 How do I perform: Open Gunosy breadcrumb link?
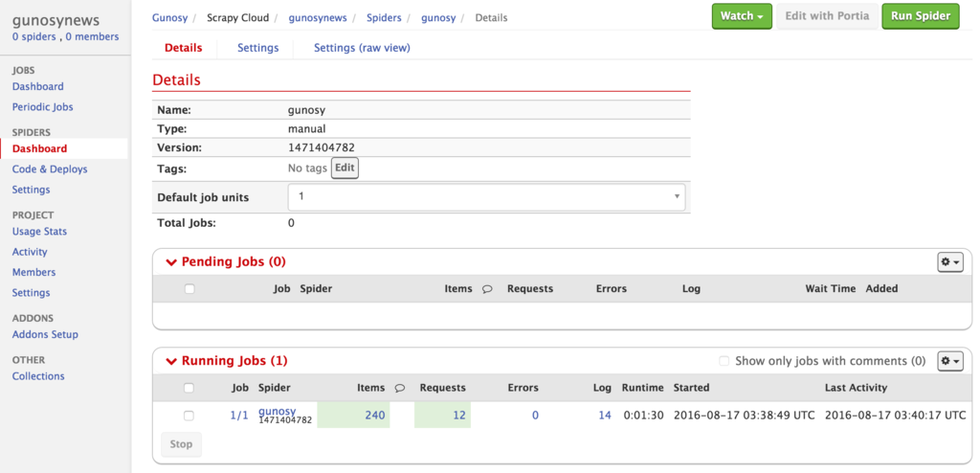169,17
